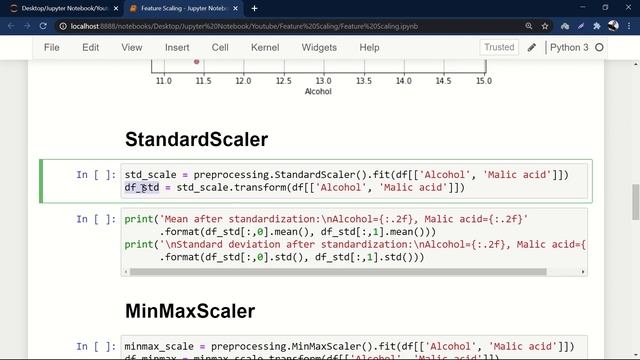Click the minmax_scale variable name
This screenshot has width=640, height=360.
159,347
